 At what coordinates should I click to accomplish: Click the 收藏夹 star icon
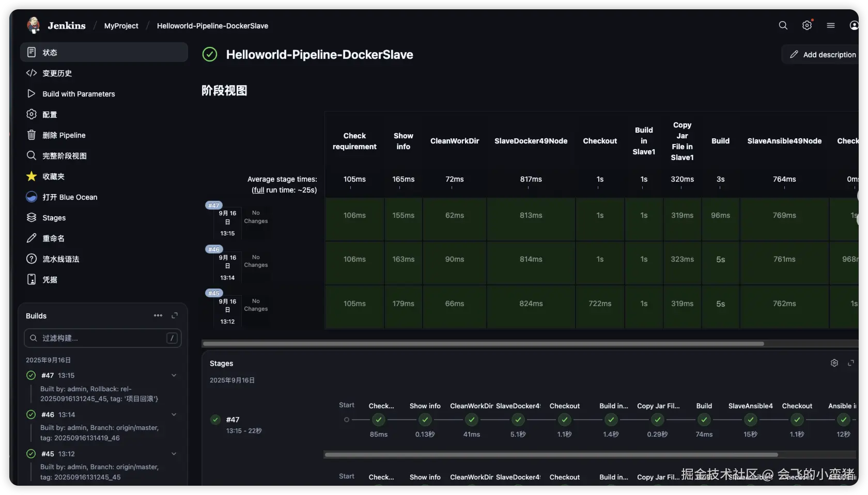(32, 176)
